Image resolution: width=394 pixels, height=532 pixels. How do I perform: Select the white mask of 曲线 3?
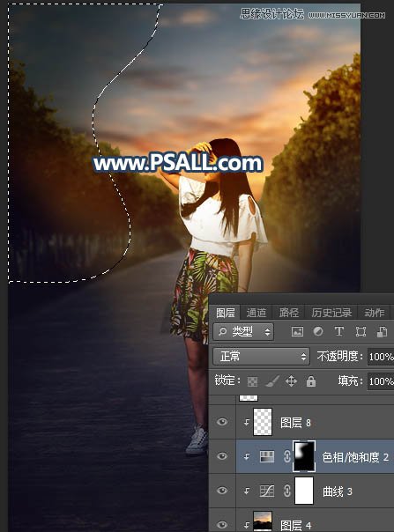click(304, 491)
